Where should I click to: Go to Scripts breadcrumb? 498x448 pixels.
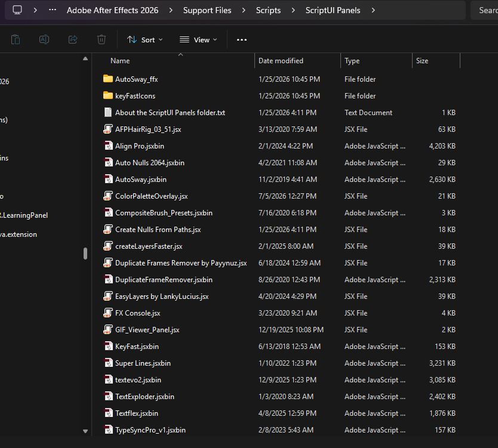268,10
